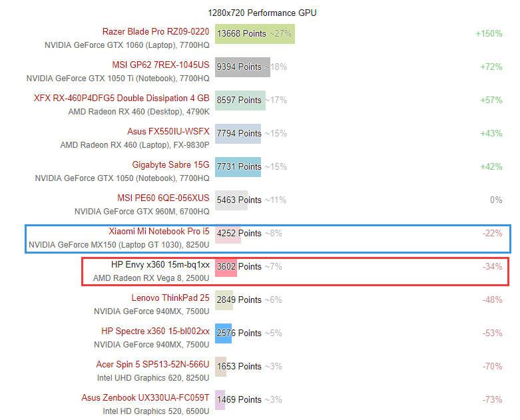Select GeForce 940MX text under HP Spectre x360
The width and height of the screenshot is (520, 420).
point(152,345)
